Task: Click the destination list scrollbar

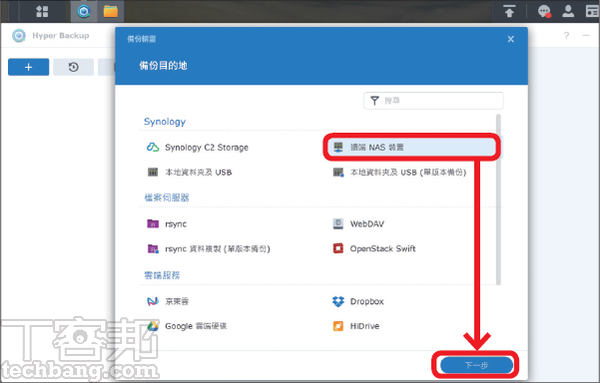Action: pos(498,199)
